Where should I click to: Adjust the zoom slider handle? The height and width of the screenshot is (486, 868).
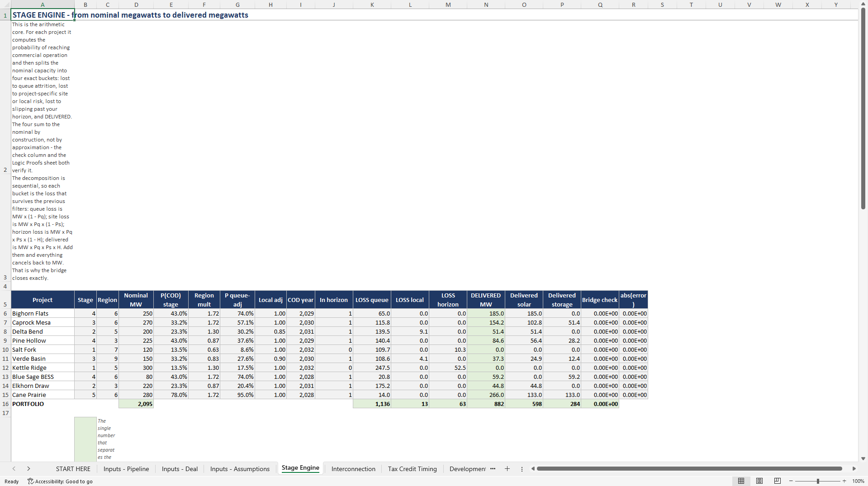818,481
